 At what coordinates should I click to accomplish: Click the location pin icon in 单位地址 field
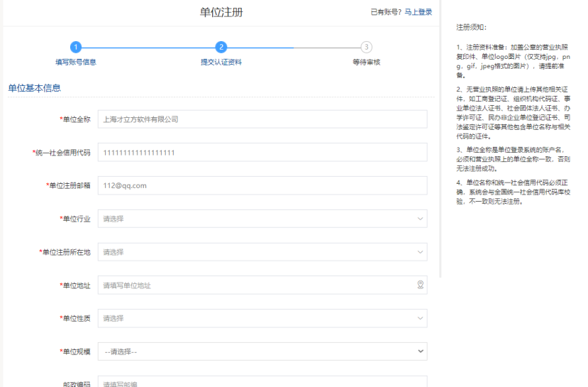pyautogui.click(x=420, y=285)
